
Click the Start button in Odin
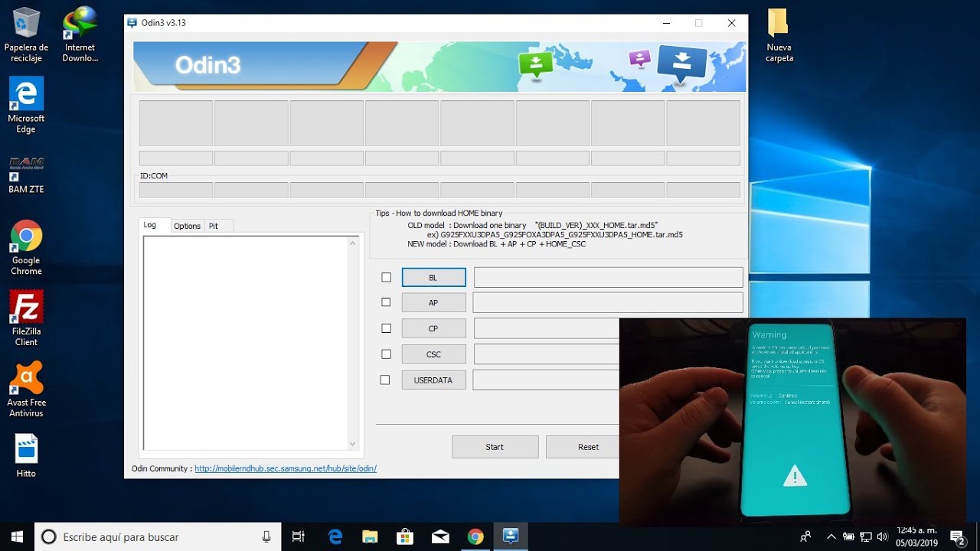click(x=495, y=447)
